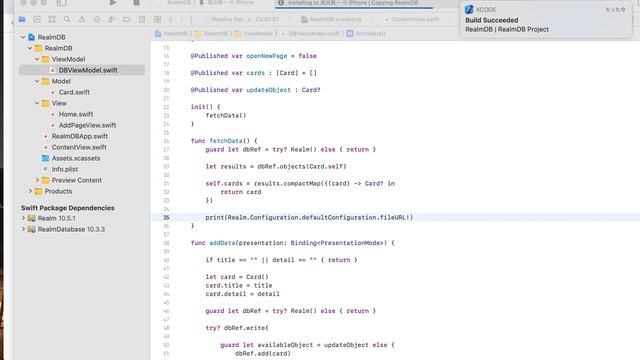This screenshot has height=360, width=640.
Task: Open the Source Control navigator
Action: click(37, 19)
